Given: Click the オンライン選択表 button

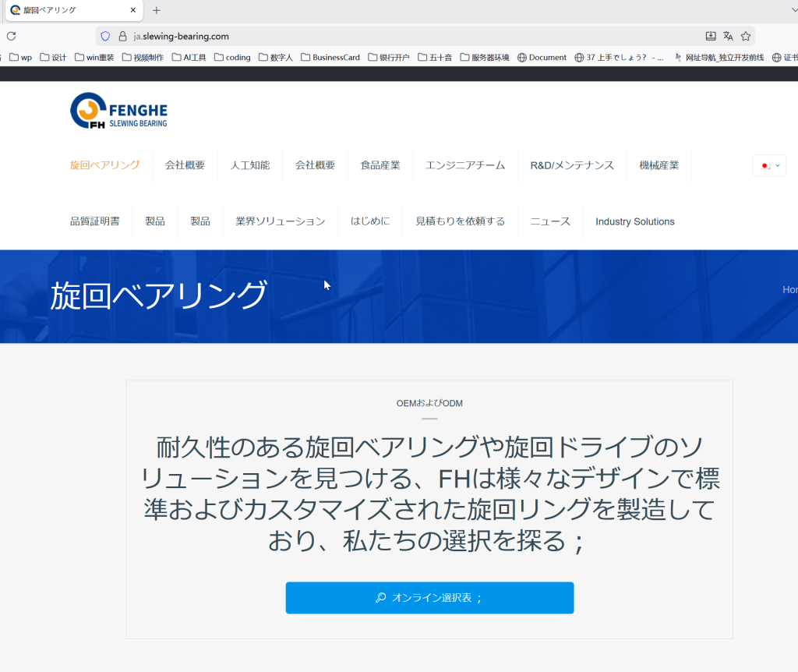Looking at the screenshot, I should pyautogui.click(x=429, y=598).
